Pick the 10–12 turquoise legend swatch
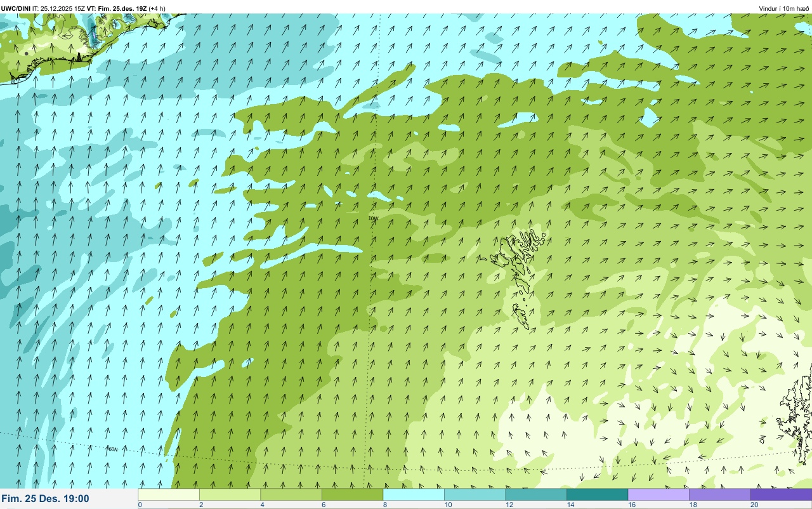 (475, 494)
